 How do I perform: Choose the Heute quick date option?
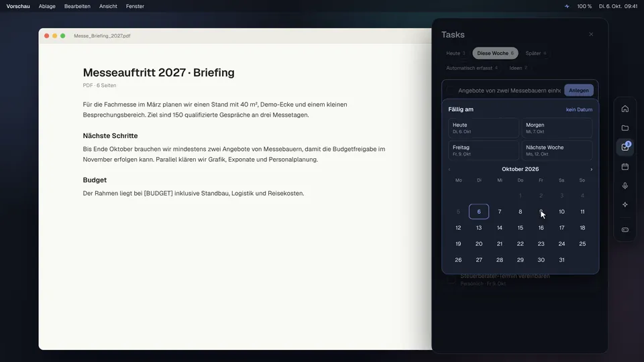pos(484,128)
